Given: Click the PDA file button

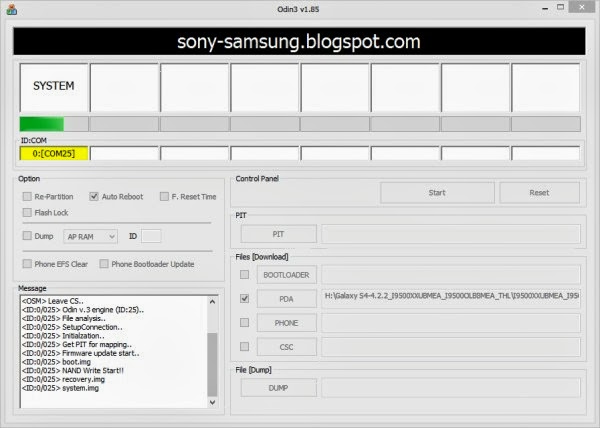Looking at the screenshot, I should pyautogui.click(x=287, y=299).
